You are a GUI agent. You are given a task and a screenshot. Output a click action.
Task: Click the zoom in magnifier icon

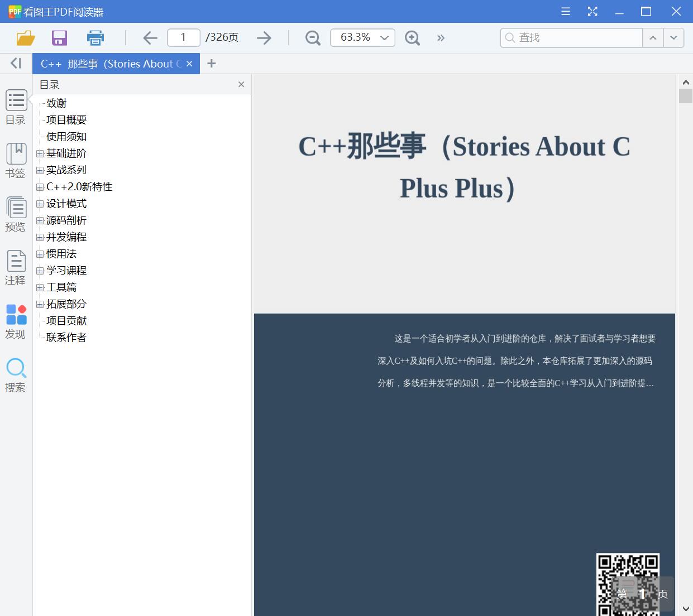tap(412, 38)
